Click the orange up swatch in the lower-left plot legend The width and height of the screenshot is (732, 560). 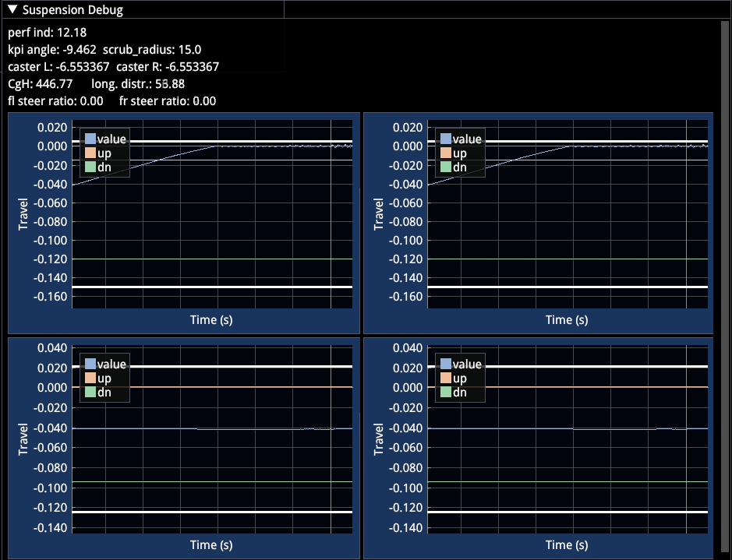(90, 379)
